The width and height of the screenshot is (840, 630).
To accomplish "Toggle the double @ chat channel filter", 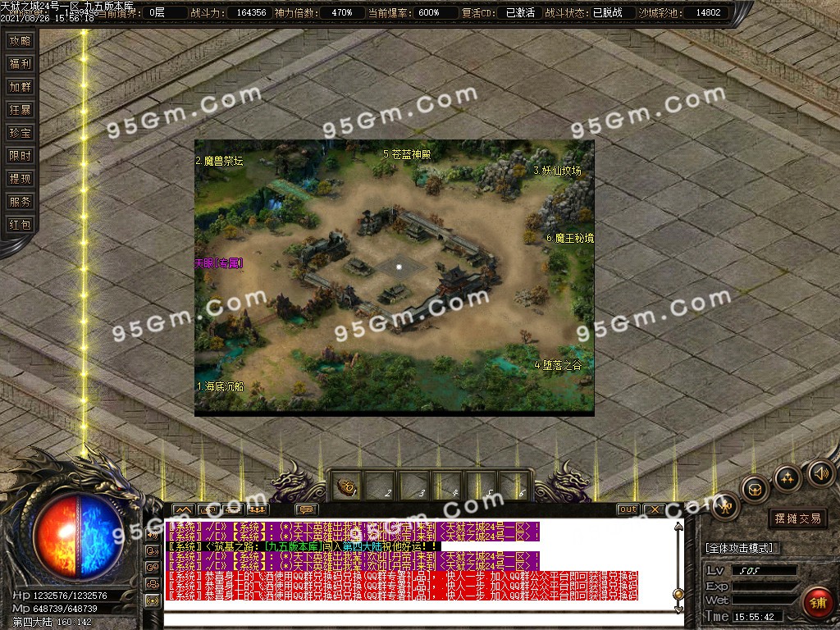I will pyautogui.click(x=153, y=568).
